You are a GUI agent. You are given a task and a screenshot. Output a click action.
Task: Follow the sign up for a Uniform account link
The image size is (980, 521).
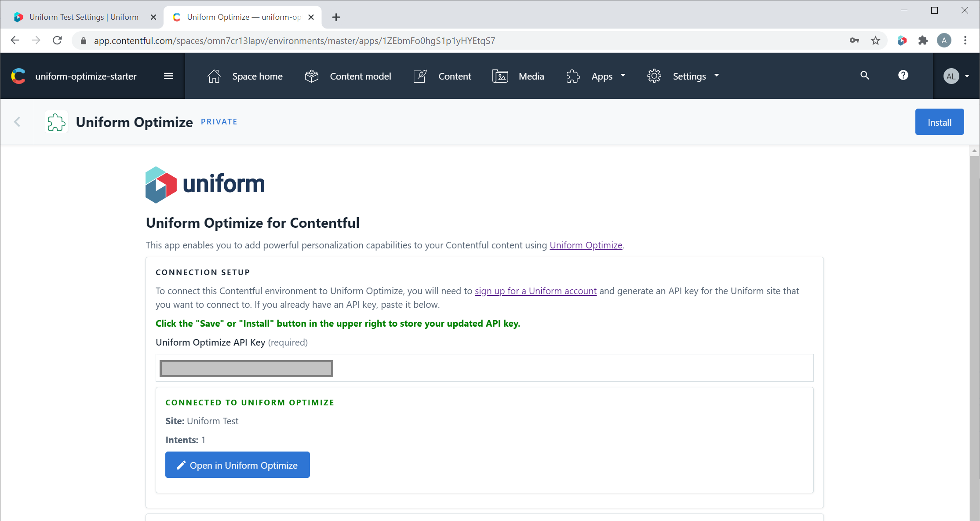pos(536,291)
